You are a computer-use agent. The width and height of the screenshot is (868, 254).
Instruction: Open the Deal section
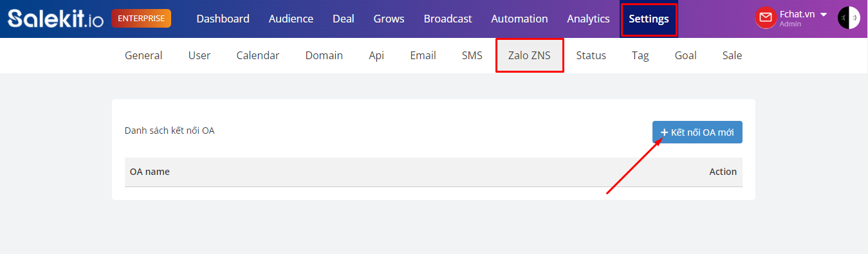tap(344, 19)
